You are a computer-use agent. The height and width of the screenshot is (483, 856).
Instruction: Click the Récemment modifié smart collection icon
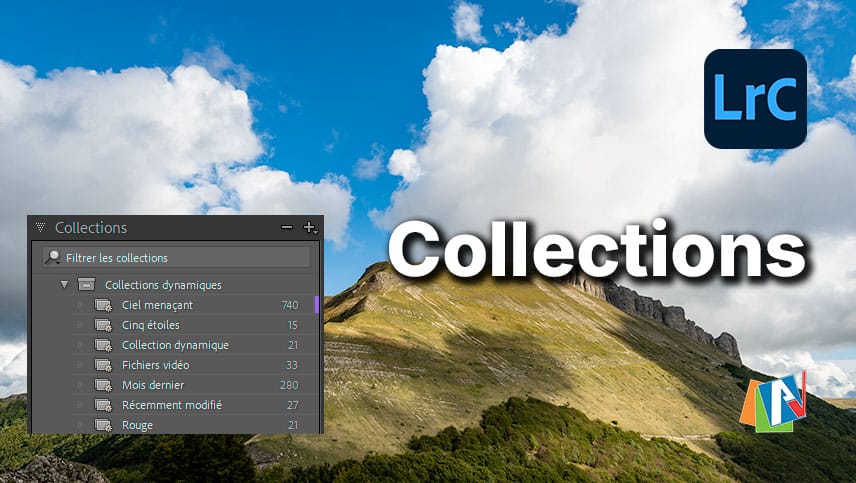coord(103,406)
